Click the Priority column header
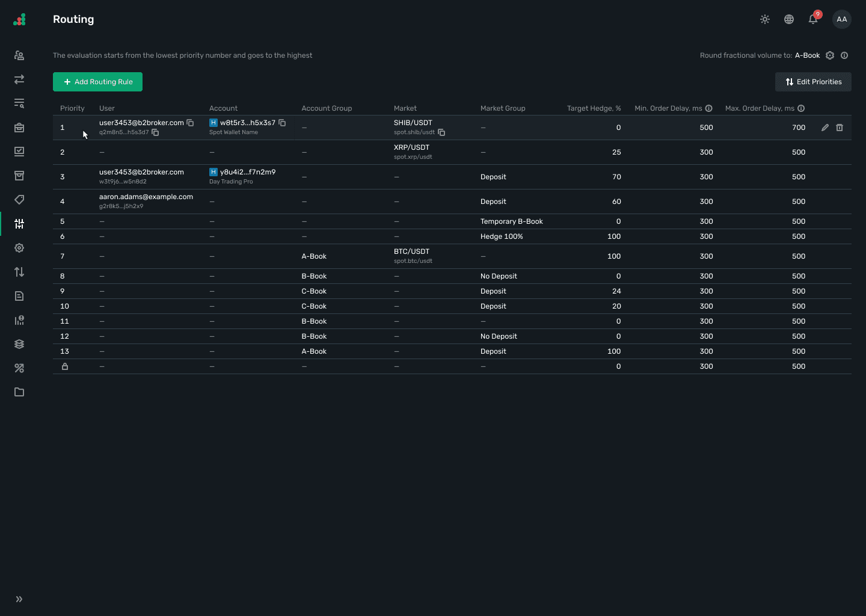 coord(72,108)
